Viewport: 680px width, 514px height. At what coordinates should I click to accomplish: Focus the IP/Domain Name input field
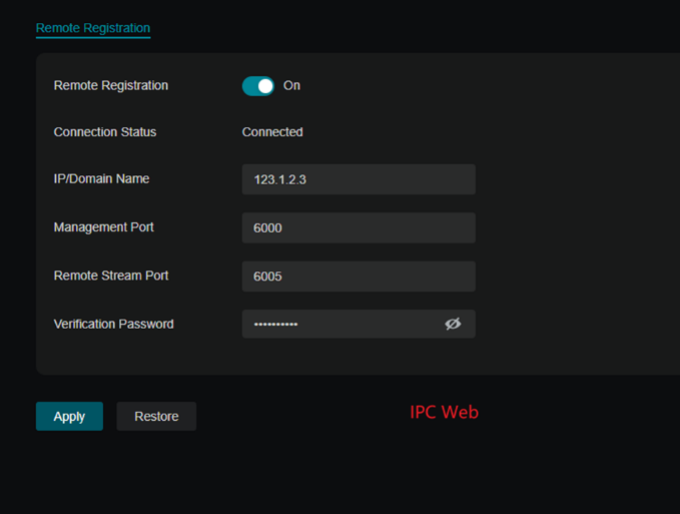click(x=358, y=180)
